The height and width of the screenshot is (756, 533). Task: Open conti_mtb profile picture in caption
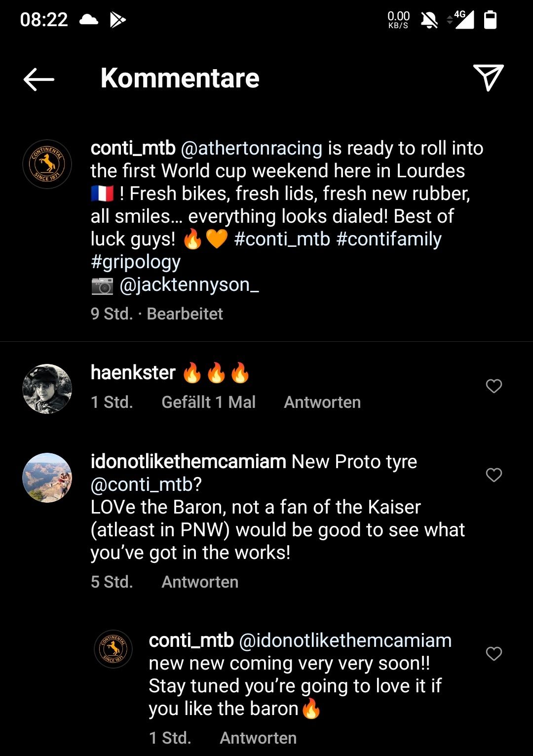pyautogui.click(x=47, y=164)
